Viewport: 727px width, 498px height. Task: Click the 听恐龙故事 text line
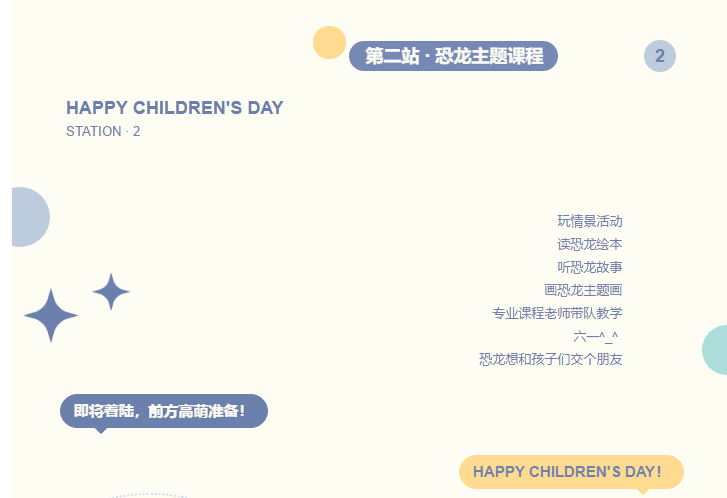[590, 267]
